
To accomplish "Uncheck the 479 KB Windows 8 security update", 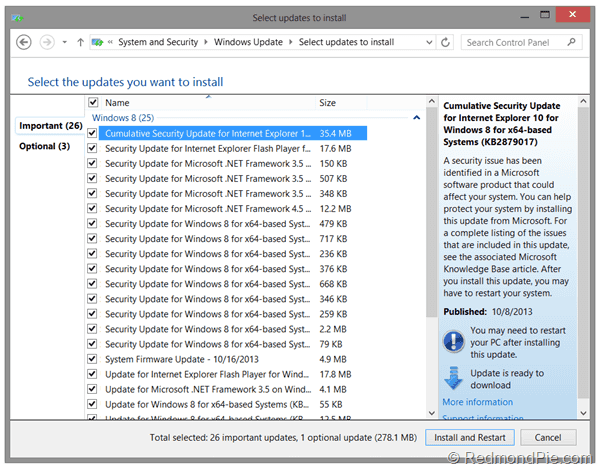I will 92,223.
